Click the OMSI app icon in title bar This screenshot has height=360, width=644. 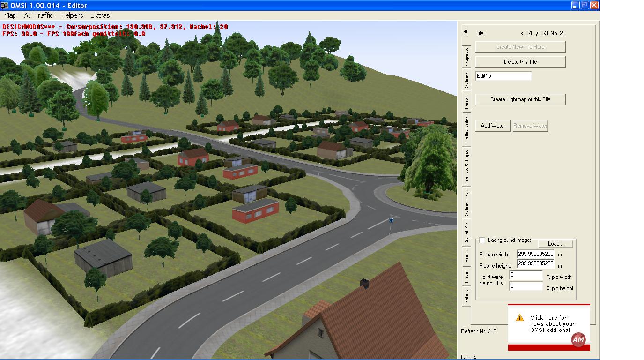point(5,5)
